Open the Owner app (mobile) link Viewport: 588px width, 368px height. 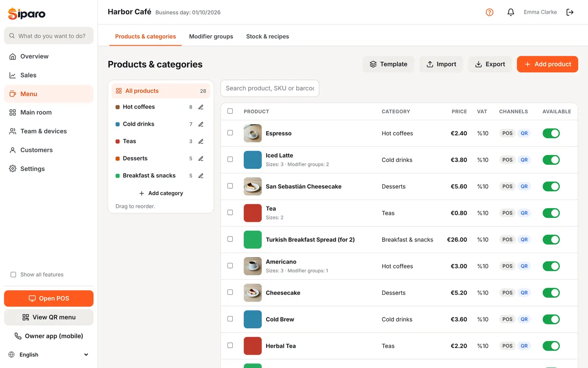[x=49, y=336]
